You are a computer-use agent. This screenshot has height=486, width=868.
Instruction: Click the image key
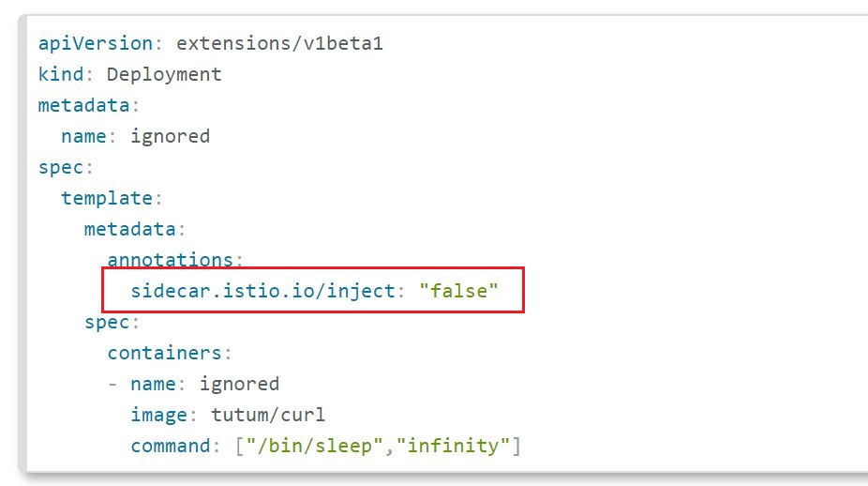(x=157, y=415)
